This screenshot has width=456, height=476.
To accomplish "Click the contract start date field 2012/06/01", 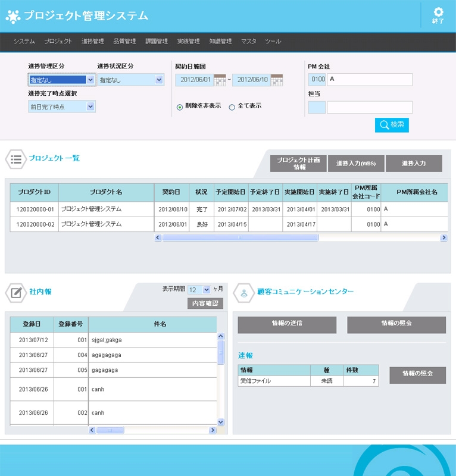I will (195, 80).
